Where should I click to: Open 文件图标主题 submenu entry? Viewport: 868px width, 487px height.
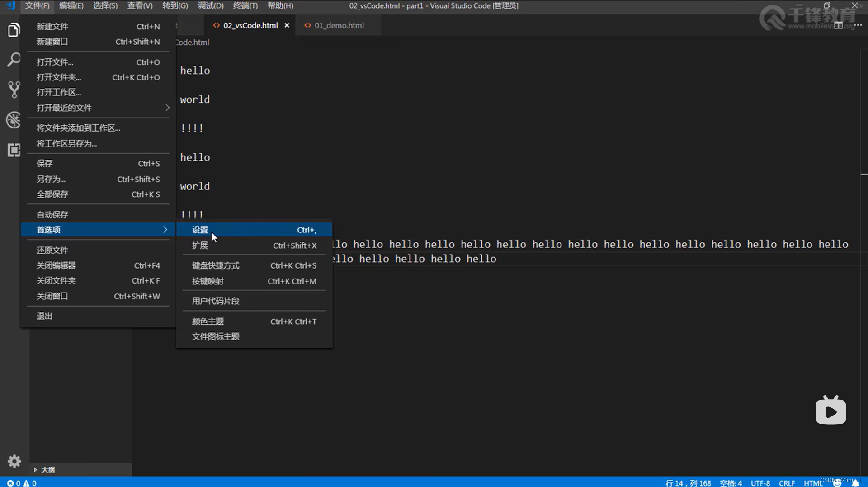point(254,336)
